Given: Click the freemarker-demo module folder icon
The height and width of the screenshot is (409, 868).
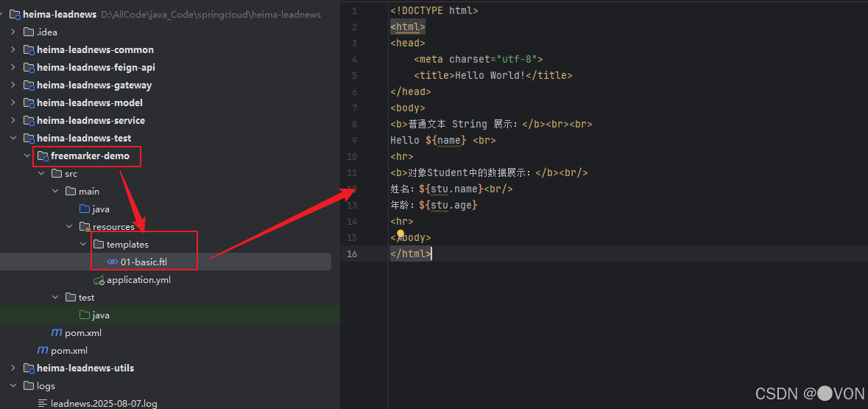Looking at the screenshot, I should pos(43,156).
